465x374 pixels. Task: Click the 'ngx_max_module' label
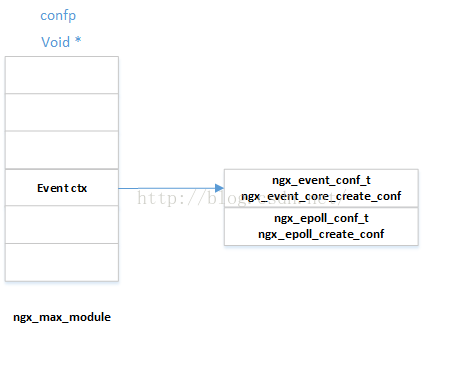pyautogui.click(x=62, y=317)
